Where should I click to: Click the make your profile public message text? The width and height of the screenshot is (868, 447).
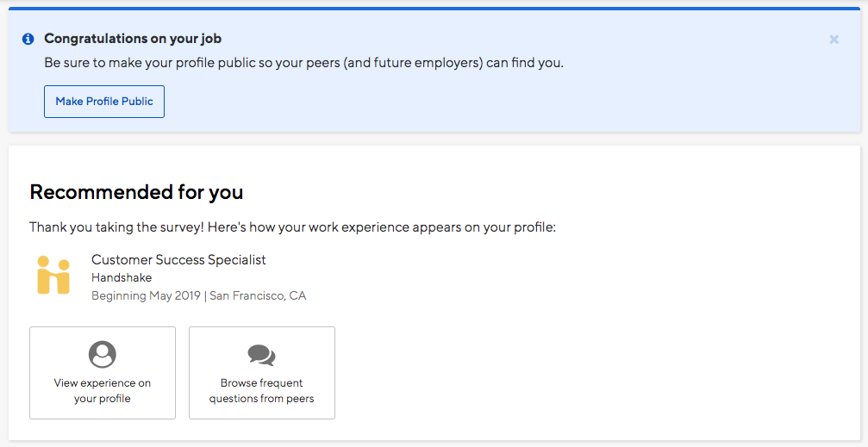point(304,63)
